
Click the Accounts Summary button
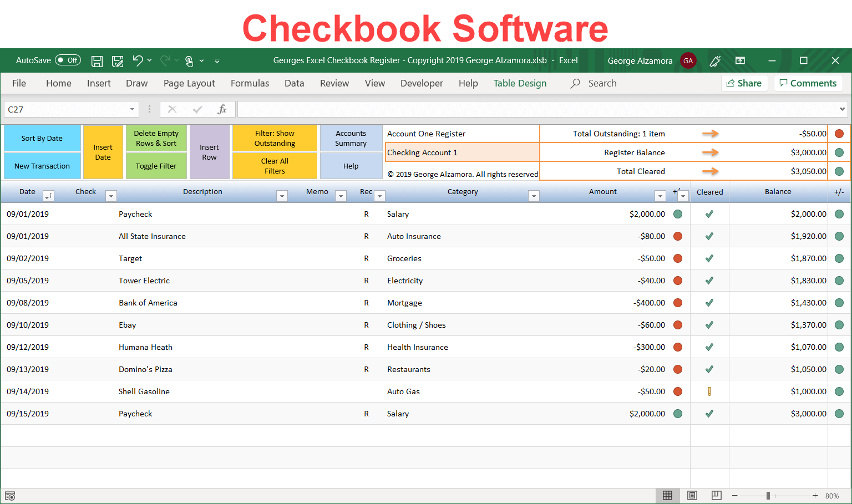click(x=351, y=138)
